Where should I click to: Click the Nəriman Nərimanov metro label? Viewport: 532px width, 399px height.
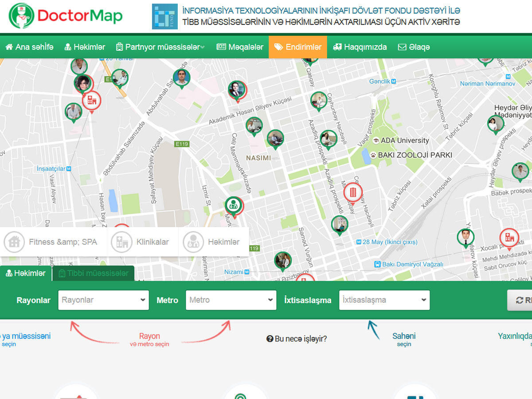(x=488, y=83)
